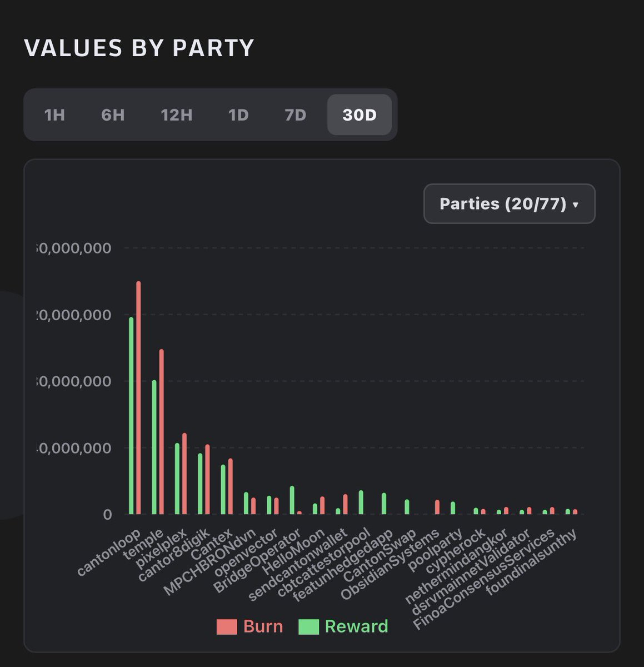The width and height of the screenshot is (644, 667).
Task: Click the featunhedgedapp axis label
Action: coord(342,565)
